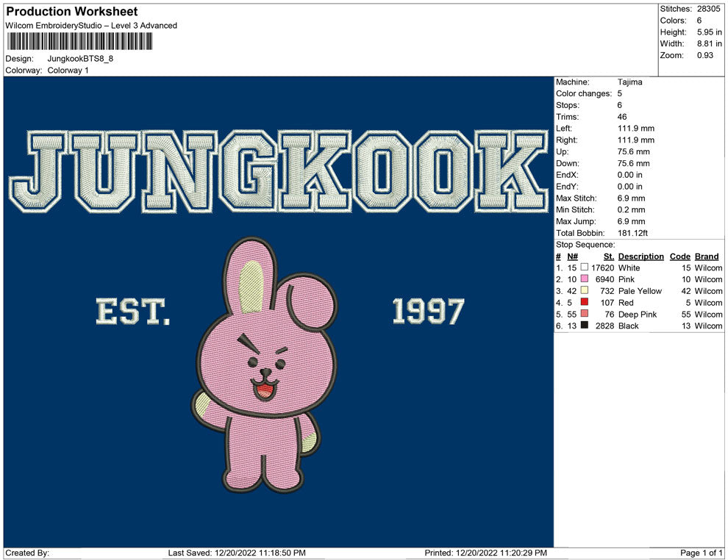
Task: Click the St. column header
Action: tap(609, 256)
